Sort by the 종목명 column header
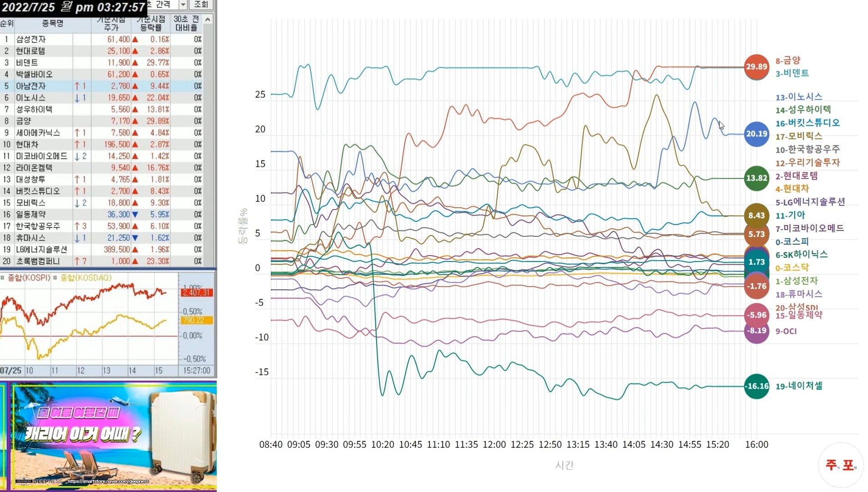Screen dimensions: 868x492 point(53,23)
